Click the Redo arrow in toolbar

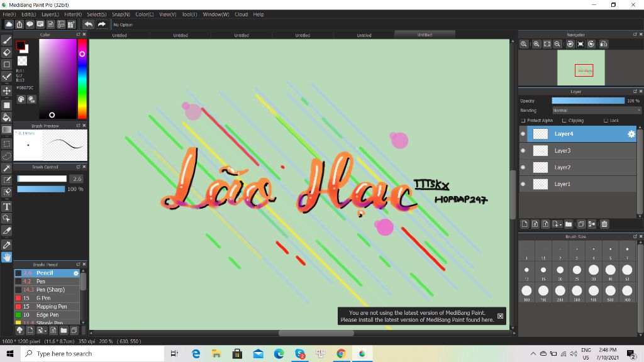[x=101, y=25]
